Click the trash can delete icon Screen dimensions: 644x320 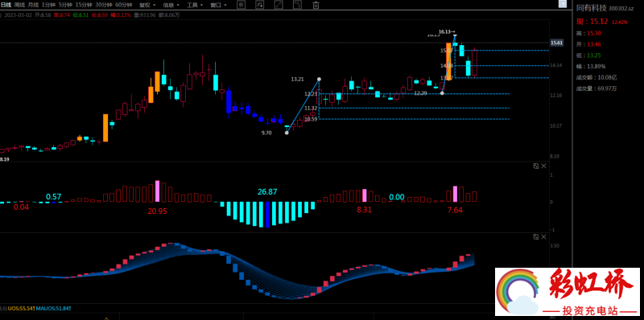click(x=316, y=5)
